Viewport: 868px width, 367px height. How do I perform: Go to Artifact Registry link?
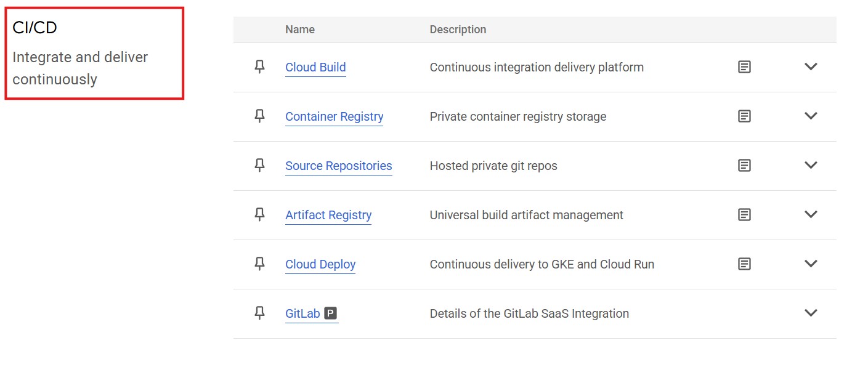tap(328, 215)
